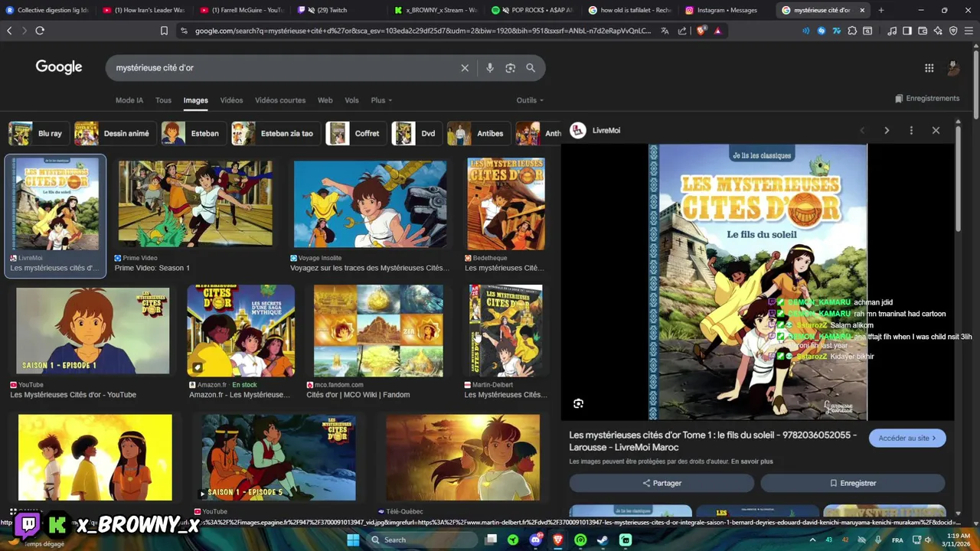
Task: Open the Google account avatar
Action: 953,68
